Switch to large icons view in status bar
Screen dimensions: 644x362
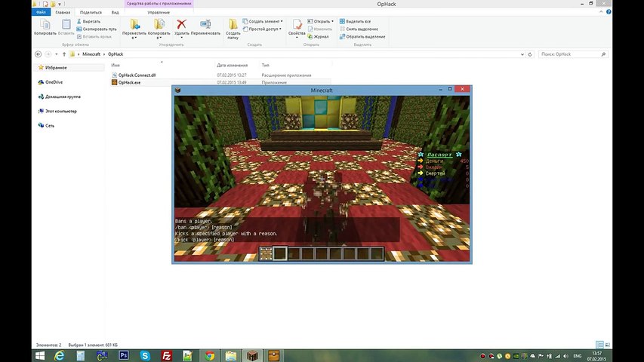[608, 345]
